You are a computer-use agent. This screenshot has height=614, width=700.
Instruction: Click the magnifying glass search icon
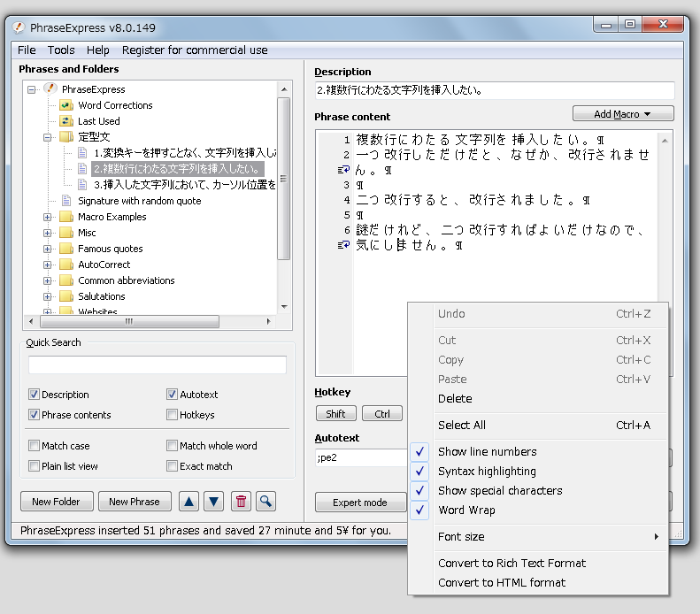(265, 502)
